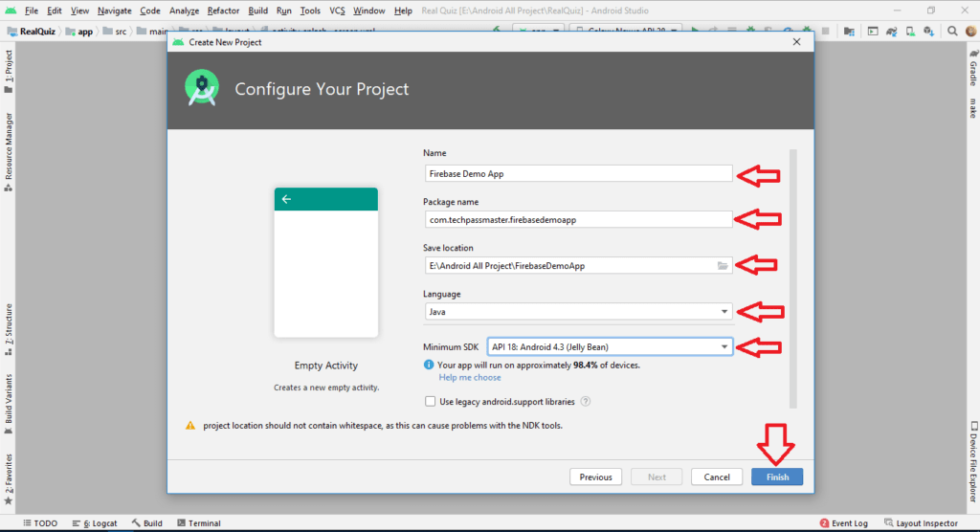
Task: Click the help question mark beside legacy libraries
Action: pyautogui.click(x=586, y=401)
